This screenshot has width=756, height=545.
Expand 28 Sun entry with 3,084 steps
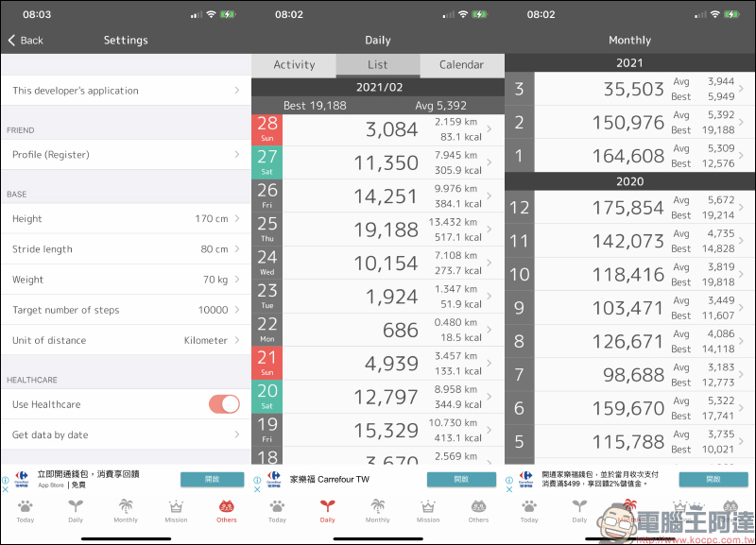(x=378, y=129)
